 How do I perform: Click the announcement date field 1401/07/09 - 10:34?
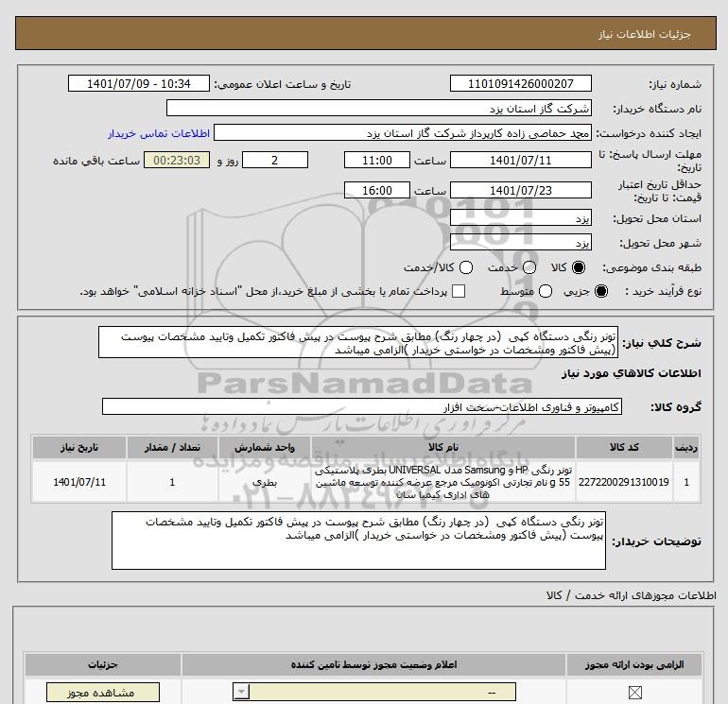point(139,83)
